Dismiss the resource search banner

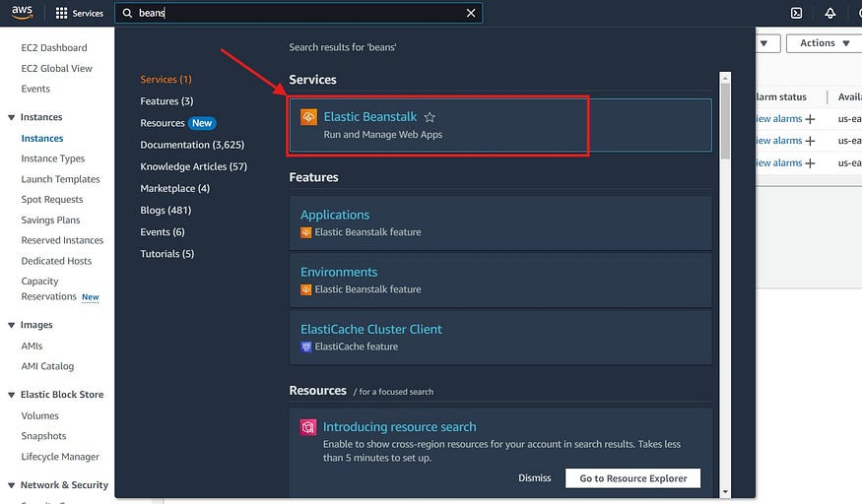(534, 478)
